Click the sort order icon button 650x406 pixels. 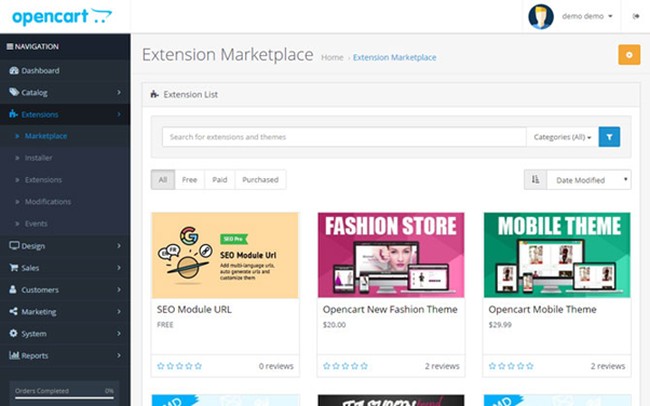534,179
